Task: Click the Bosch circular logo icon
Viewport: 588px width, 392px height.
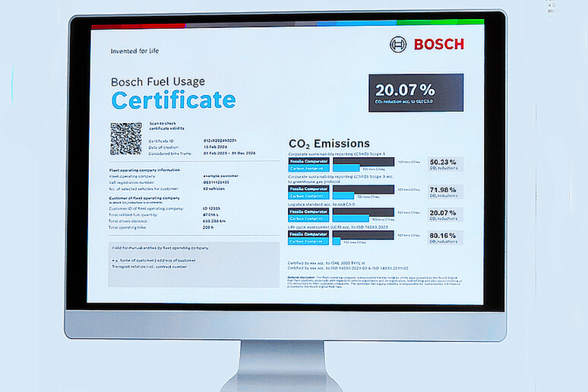Action: click(x=398, y=44)
